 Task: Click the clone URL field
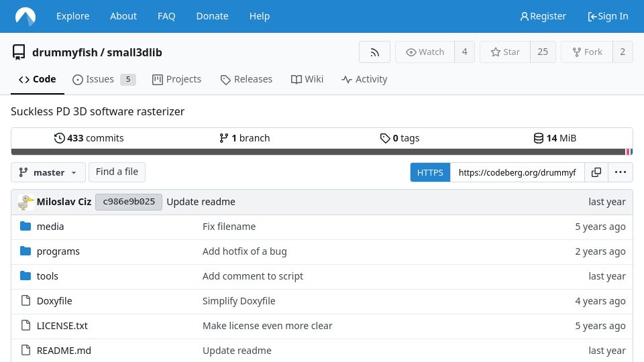(x=517, y=172)
